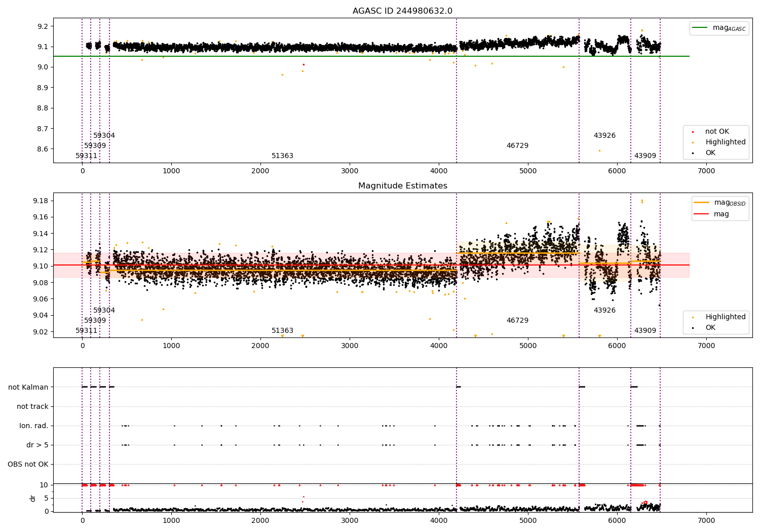Viewport: 760px width, 532px height.
Task: Click OBSID label 46729 in middle plot
Action: 517,321
